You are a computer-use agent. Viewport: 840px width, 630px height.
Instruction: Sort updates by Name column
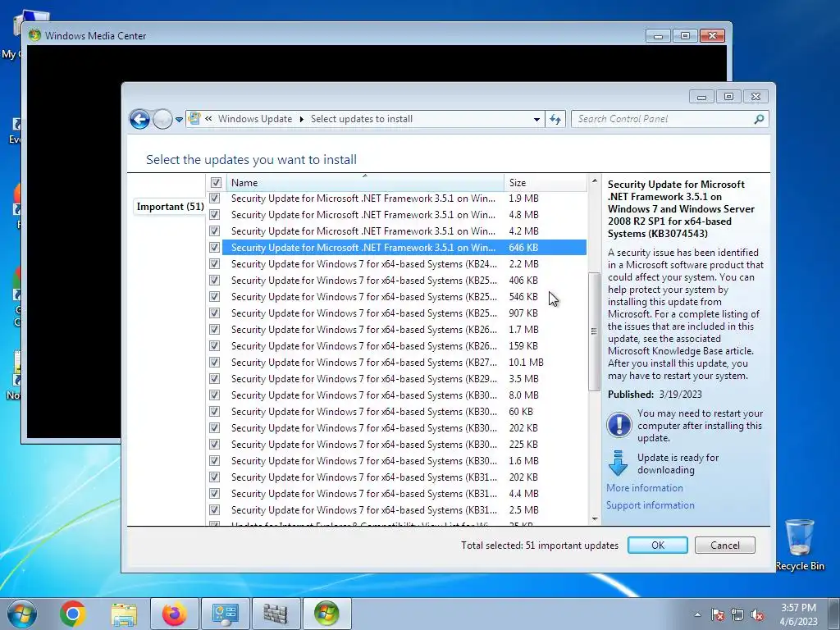tap(365, 183)
